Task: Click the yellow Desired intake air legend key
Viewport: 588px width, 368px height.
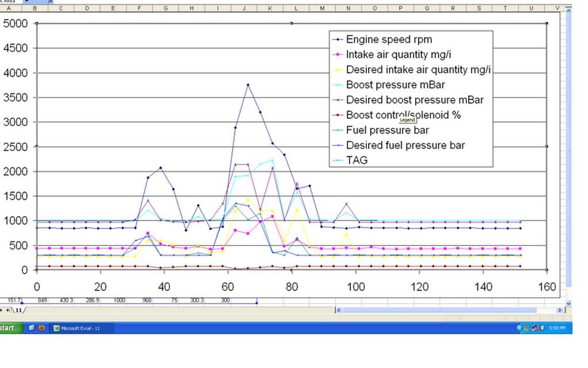Action: pyautogui.click(x=338, y=70)
